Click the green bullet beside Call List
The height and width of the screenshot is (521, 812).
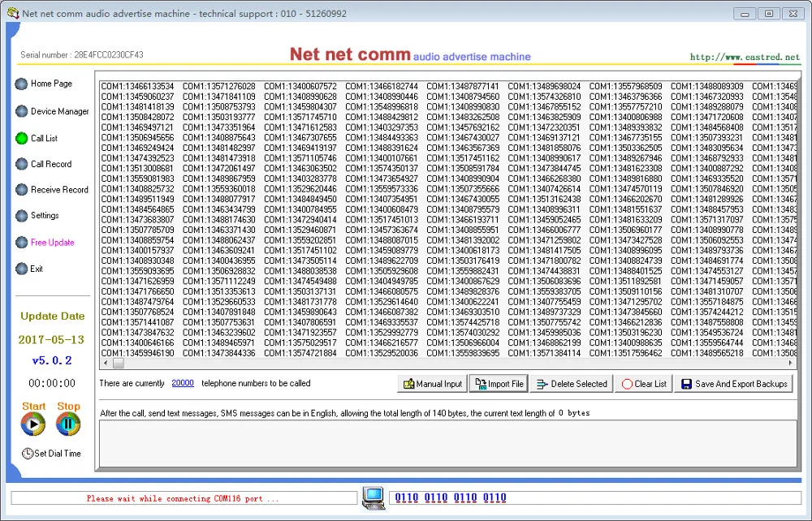[x=21, y=138]
